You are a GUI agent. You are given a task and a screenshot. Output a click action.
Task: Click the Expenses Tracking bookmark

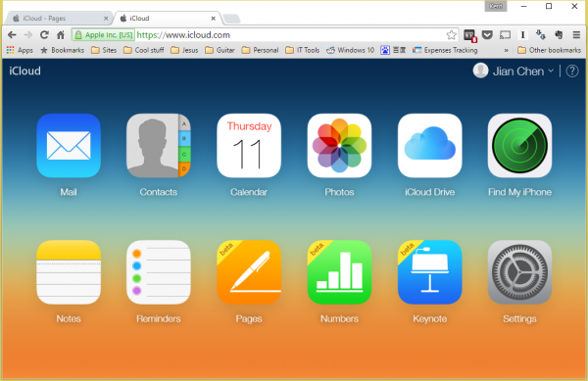tap(445, 50)
